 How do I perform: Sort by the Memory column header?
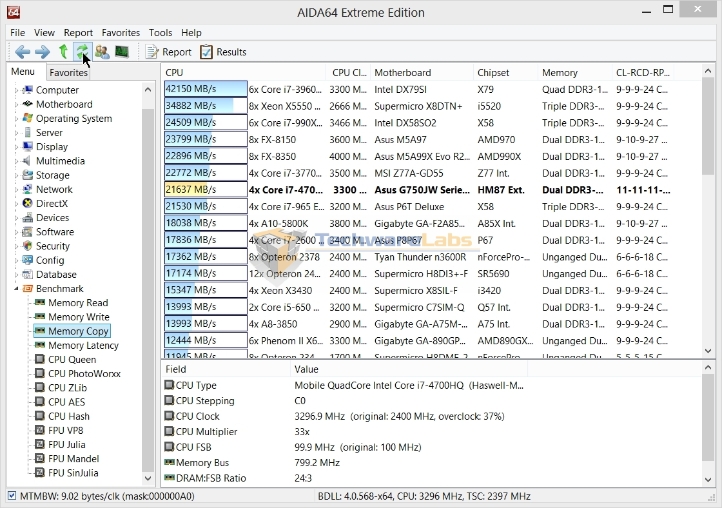pos(575,73)
